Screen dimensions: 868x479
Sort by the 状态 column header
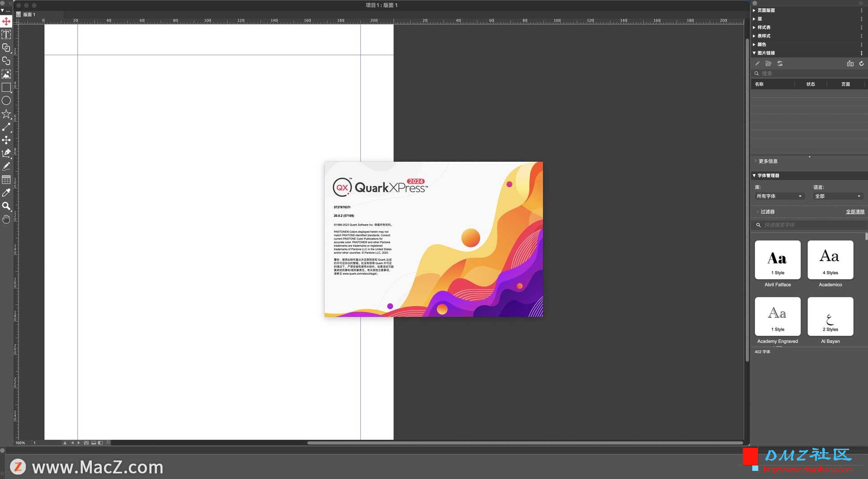click(x=811, y=85)
